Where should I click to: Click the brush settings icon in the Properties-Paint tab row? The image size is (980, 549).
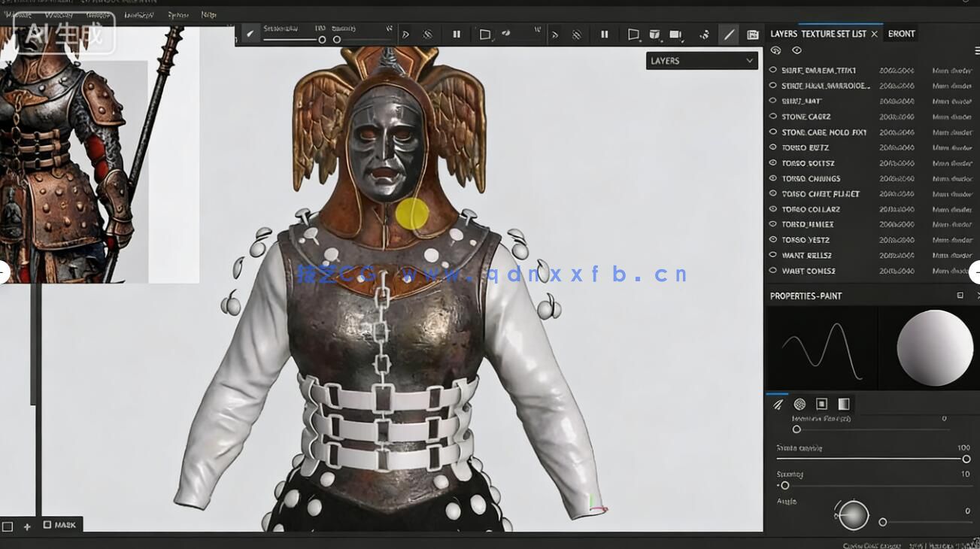click(x=778, y=404)
